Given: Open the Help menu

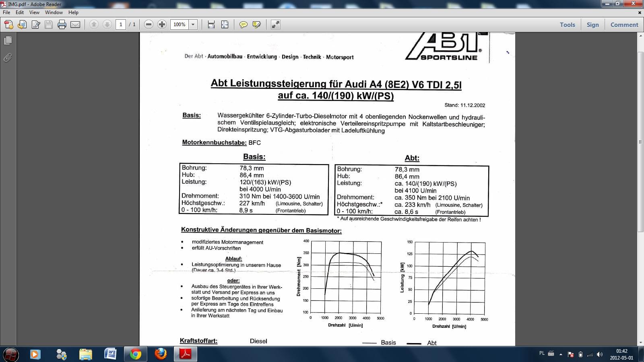Looking at the screenshot, I should click(73, 12).
